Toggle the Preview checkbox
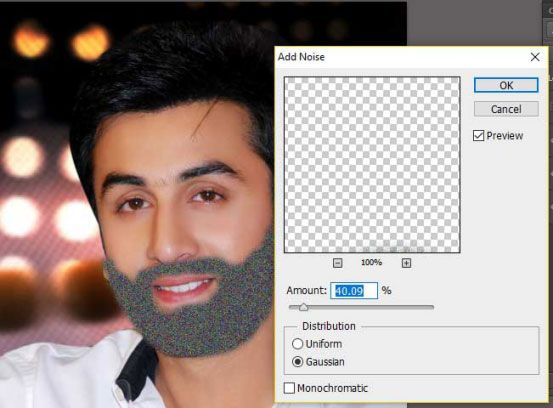 pos(479,136)
